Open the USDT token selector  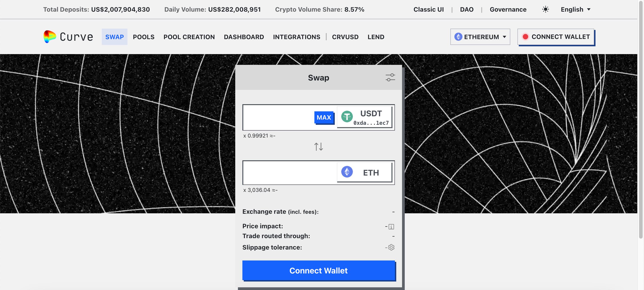[364, 117]
